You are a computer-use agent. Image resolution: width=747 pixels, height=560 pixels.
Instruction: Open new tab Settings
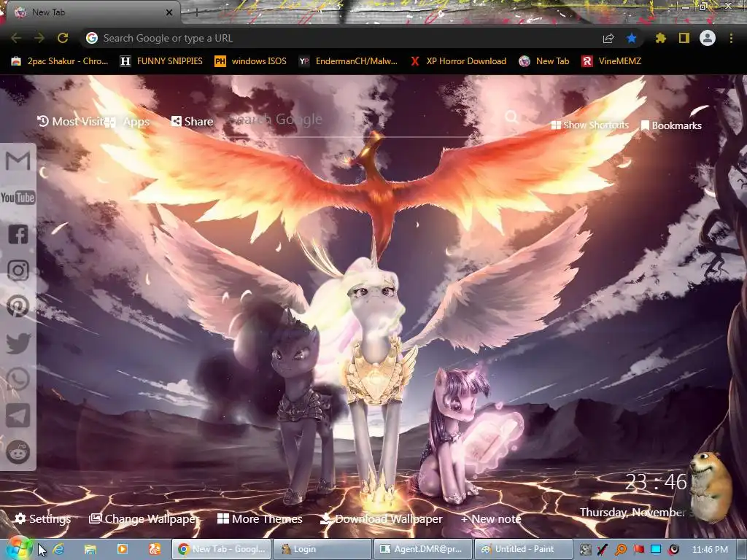click(x=42, y=518)
